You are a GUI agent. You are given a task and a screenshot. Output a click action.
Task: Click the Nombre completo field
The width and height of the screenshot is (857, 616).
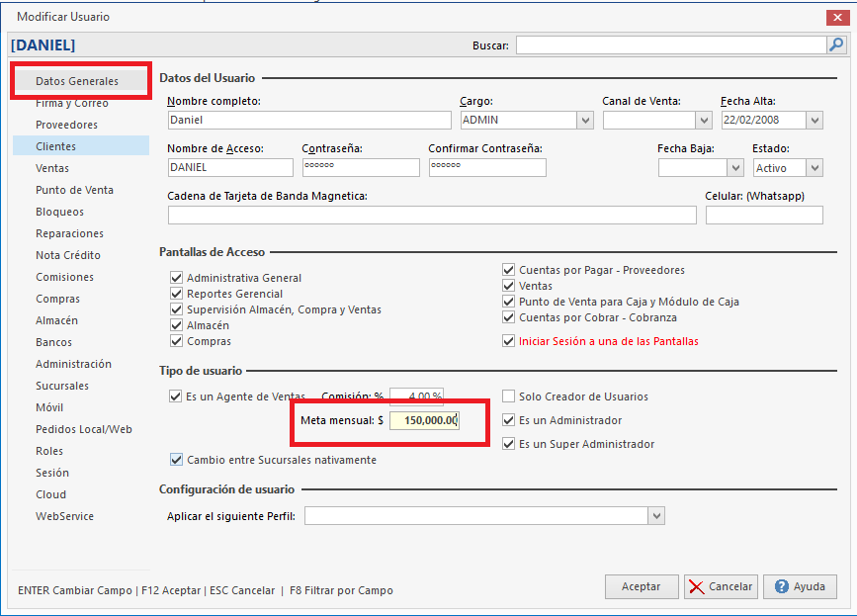click(x=309, y=121)
